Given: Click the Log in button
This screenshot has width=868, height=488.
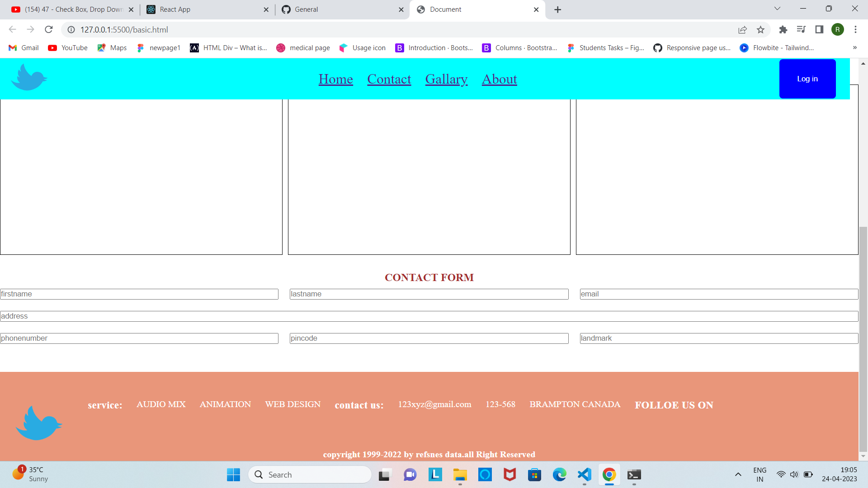Looking at the screenshot, I should click(x=807, y=79).
